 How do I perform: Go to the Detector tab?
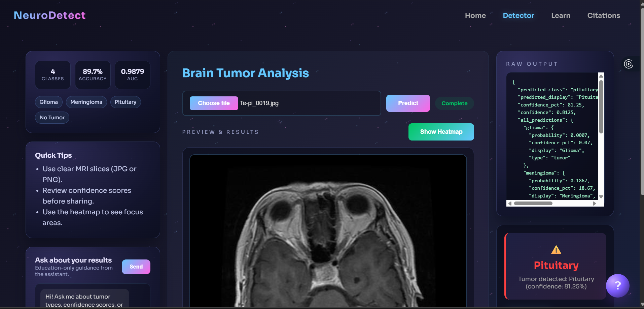518,16
